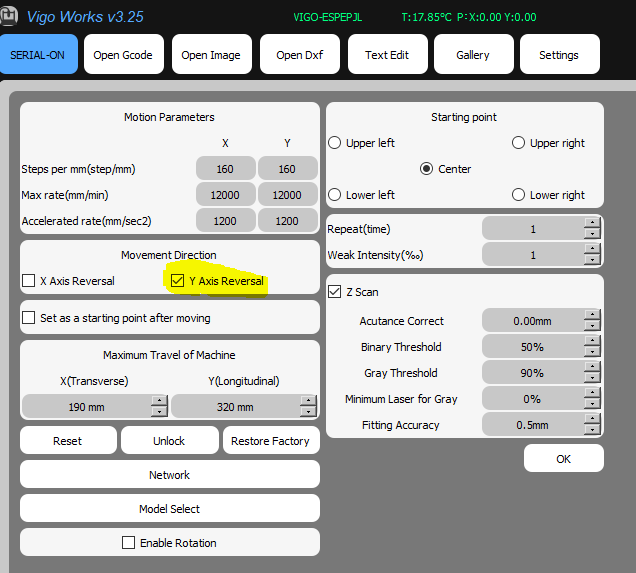Increase Weak Intensity with the up arrow
This screenshot has height=573, width=636.
[x=592, y=249]
